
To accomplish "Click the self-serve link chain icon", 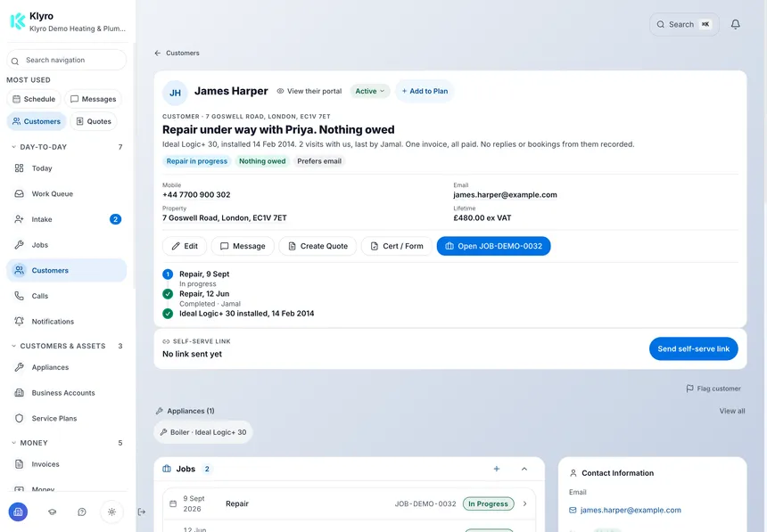I will pos(166,341).
